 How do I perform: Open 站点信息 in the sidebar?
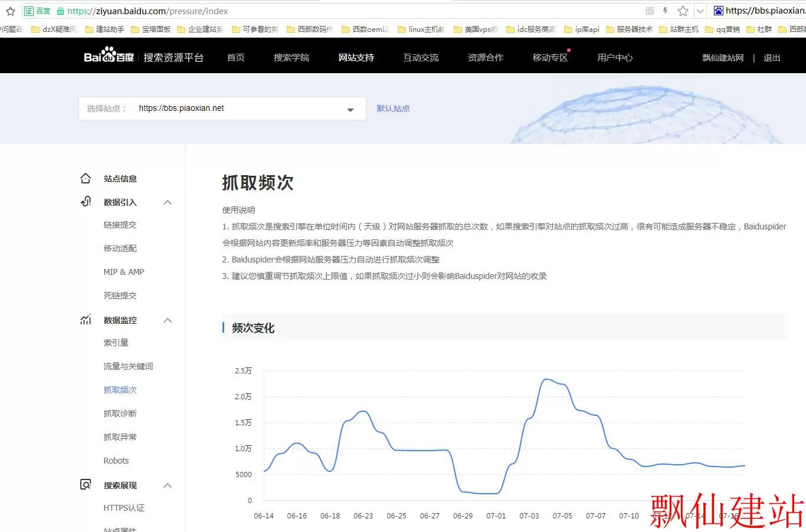[x=120, y=179]
